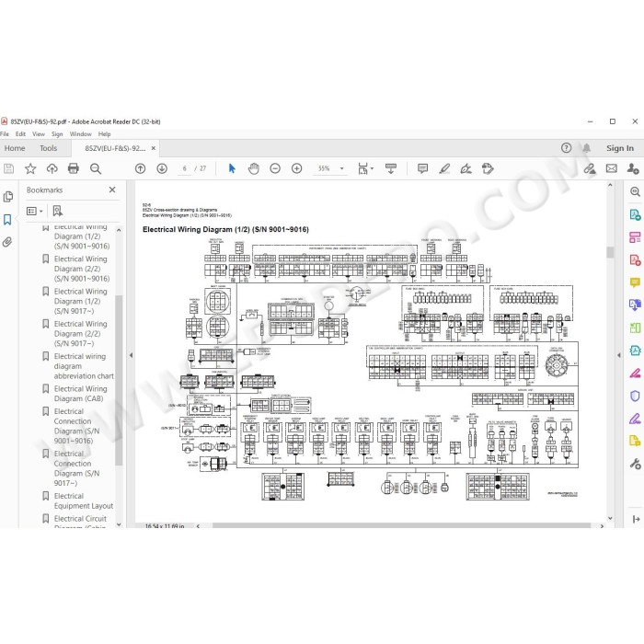The width and height of the screenshot is (644, 644).
Task: Open the Window menu
Action: [81, 134]
